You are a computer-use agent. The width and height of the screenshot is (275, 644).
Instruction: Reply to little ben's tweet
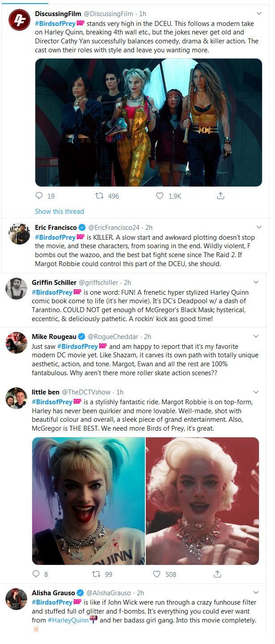tap(36, 574)
